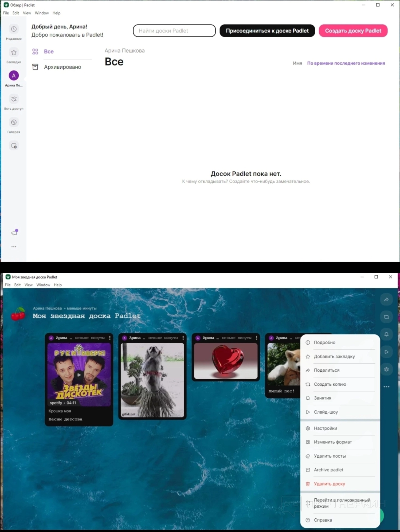Open File menu in the Обзор window
The image size is (400, 532).
pos(6,13)
